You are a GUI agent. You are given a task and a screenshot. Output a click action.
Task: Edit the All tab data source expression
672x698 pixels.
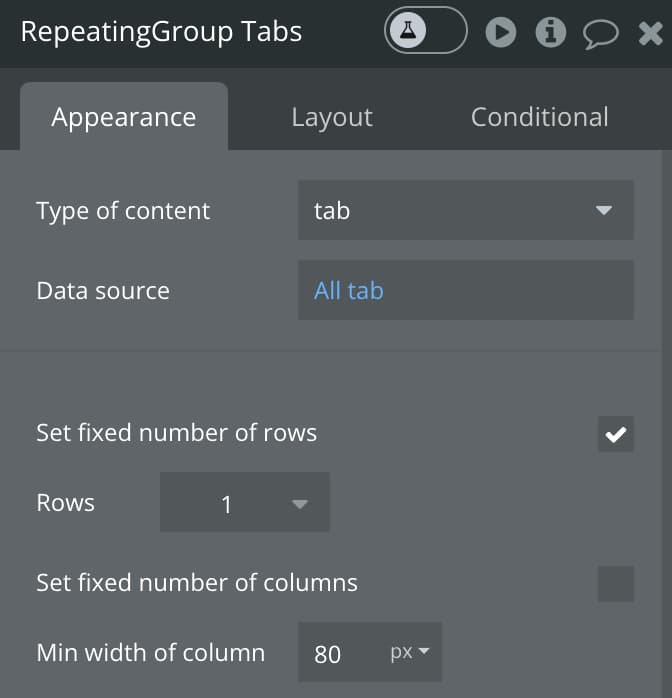(348, 290)
